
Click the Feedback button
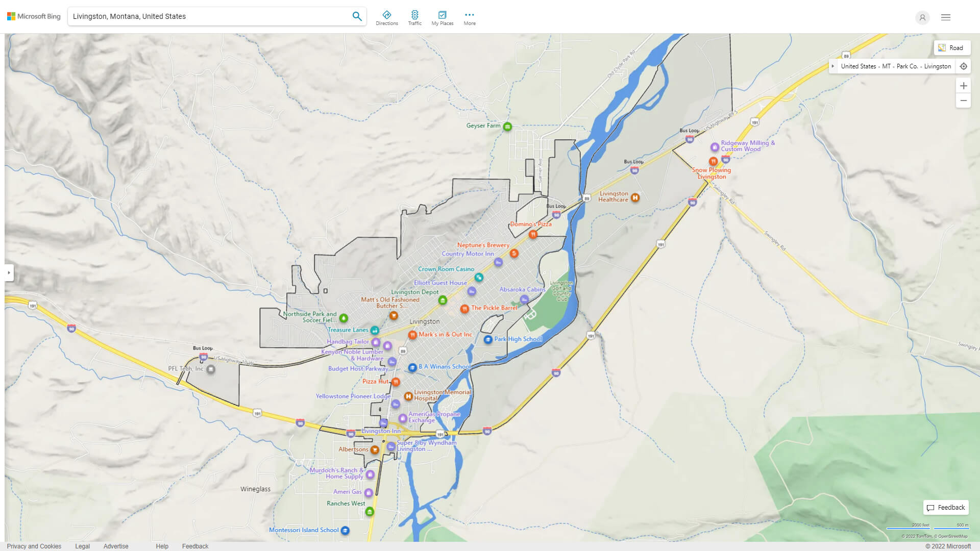pos(945,507)
